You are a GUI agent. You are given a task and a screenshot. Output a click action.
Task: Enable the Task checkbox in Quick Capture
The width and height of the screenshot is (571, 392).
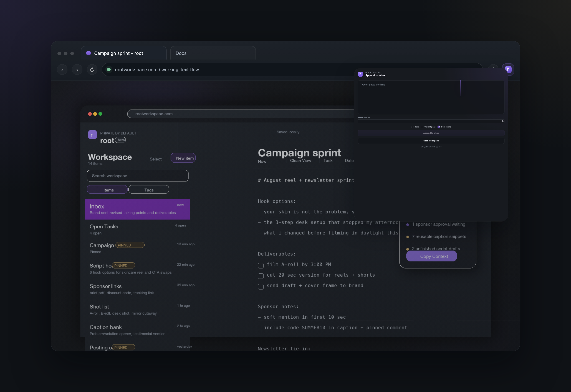point(412,127)
